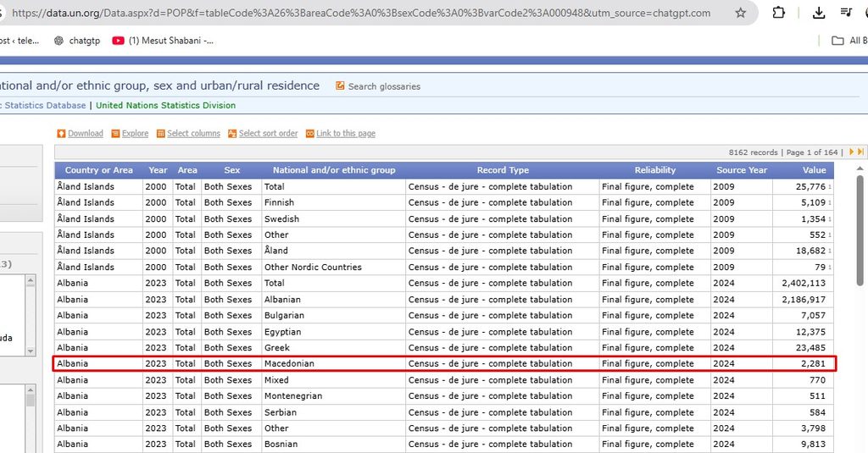The height and width of the screenshot is (453, 868).
Task: Click the upper filter list's scroll-up arrow
Action: 31,280
